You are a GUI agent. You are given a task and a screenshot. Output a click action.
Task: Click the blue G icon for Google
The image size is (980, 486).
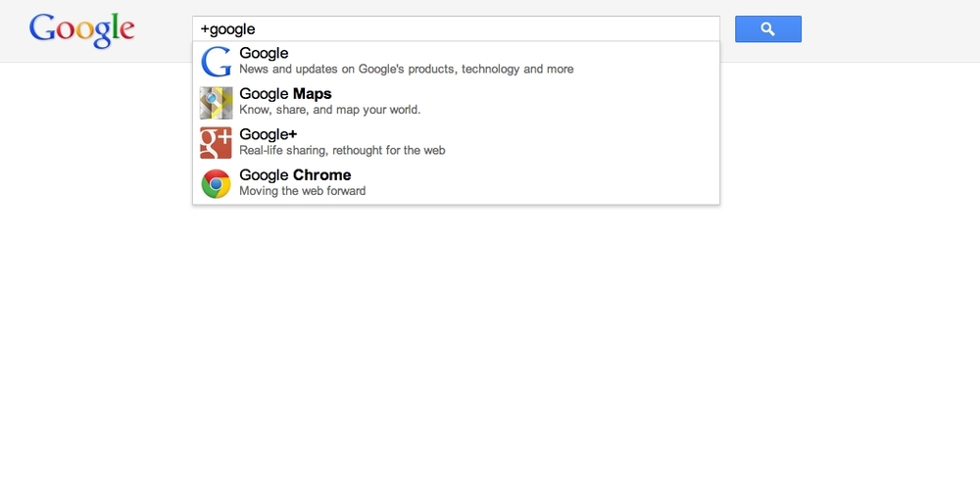point(216,62)
